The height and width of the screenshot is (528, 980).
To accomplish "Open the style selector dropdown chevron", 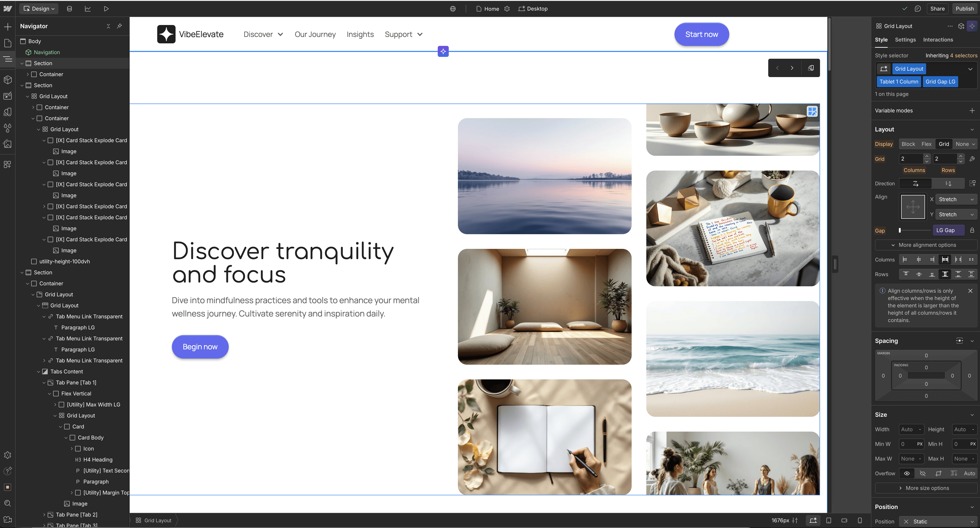I will coord(970,69).
